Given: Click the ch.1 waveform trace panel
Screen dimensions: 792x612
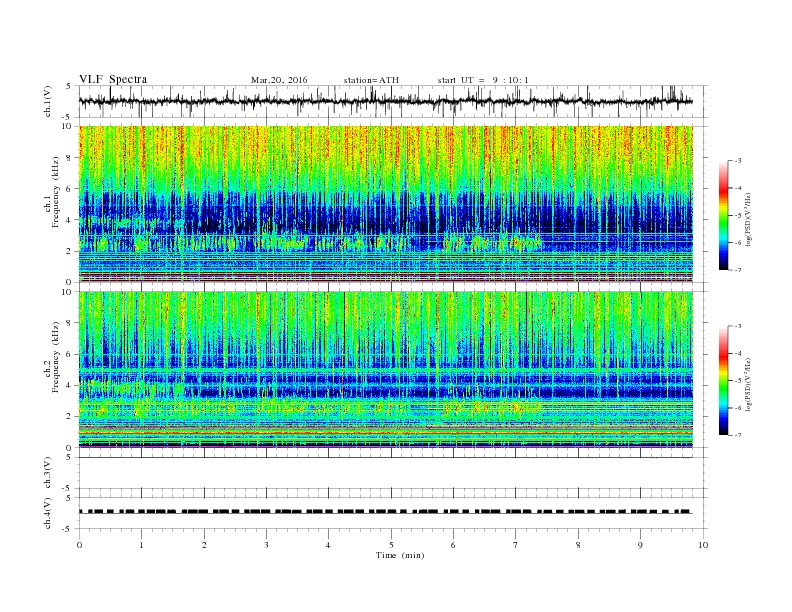Looking at the screenshot, I should pyautogui.click(x=393, y=101).
